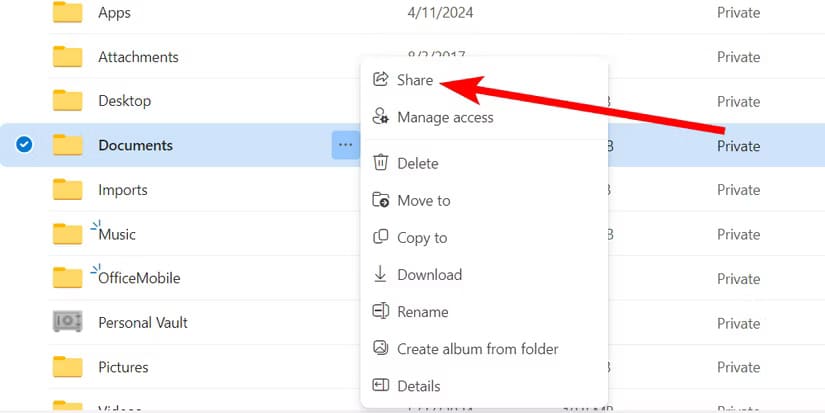
Task: Open Manage access from context menu
Action: tap(484, 117)
